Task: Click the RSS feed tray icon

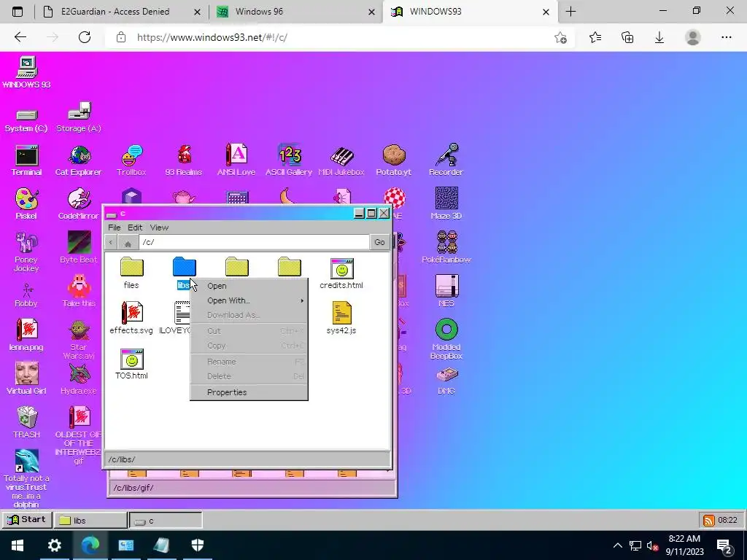Action: coord(708,521)
